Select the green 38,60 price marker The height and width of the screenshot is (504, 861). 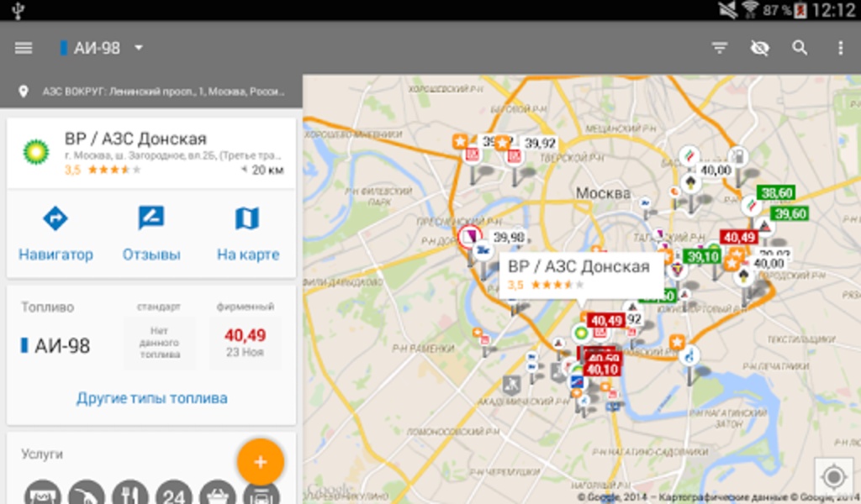pyautogui.click(x=776, y=193)
